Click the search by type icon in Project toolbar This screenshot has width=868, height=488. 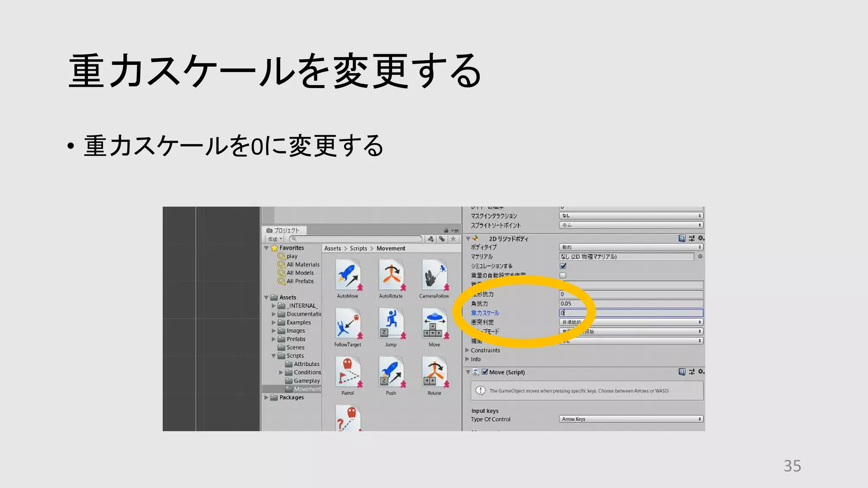click(431, 239)
